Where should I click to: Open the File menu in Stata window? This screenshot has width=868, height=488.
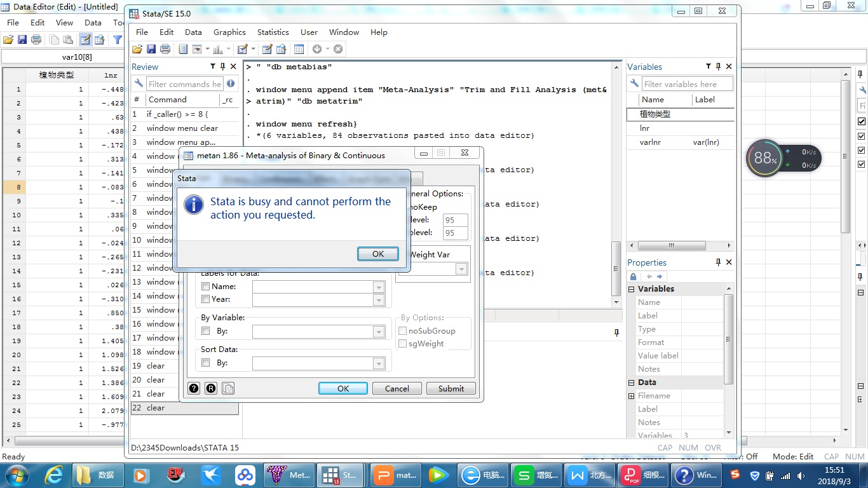142,32
